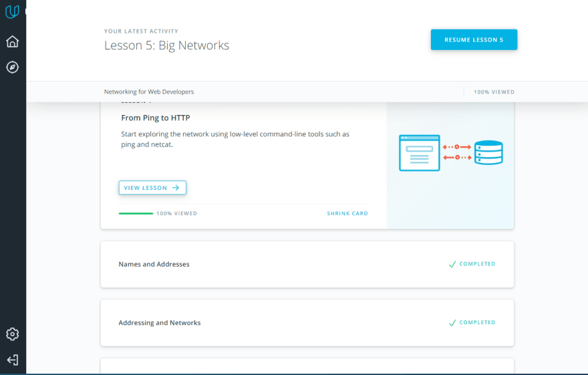
Task: Click 100% VIEWED text under View Lesson
Action: (x=176, y=213)
